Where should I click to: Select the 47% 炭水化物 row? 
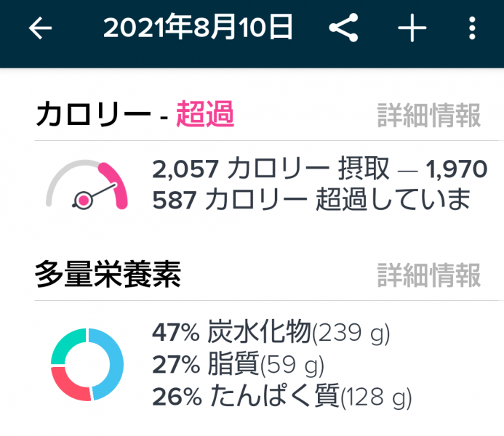pyautogui.click(x=271, y=333)
